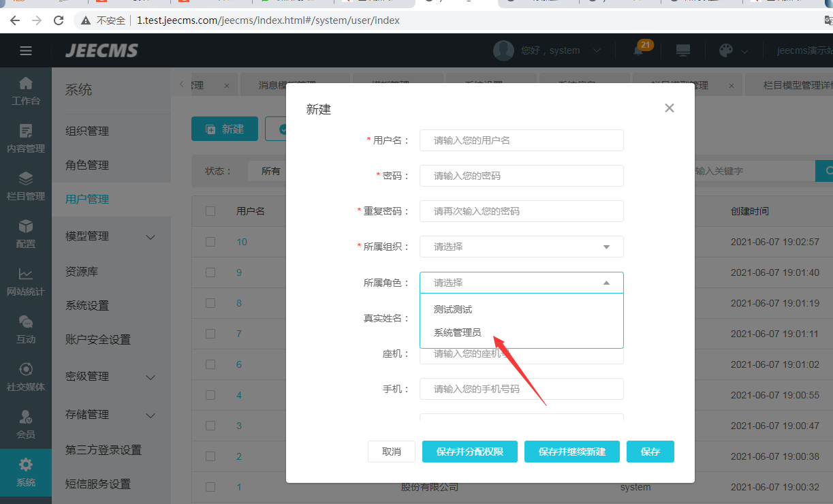Reload the page with refresh icon
The image size is (833, 504).
click(59, 20)
